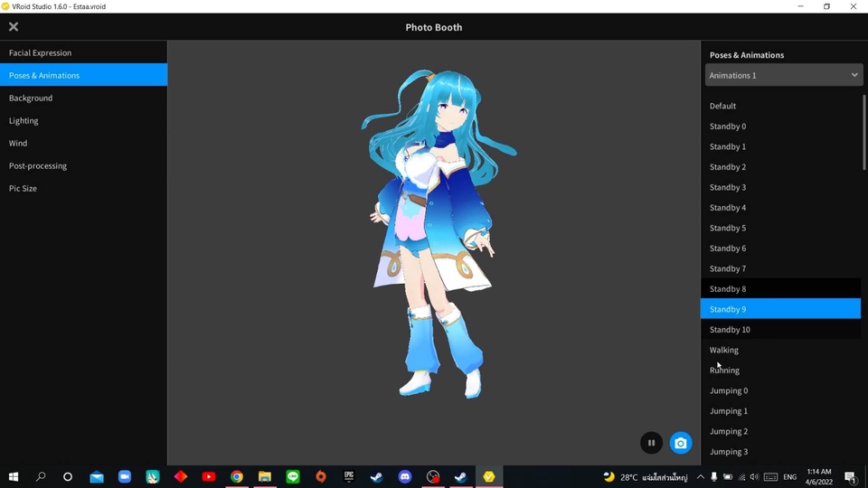Screen dimensions: 868x488
Task: Switch to the Lighting tab
Action: tap(83, 120)
